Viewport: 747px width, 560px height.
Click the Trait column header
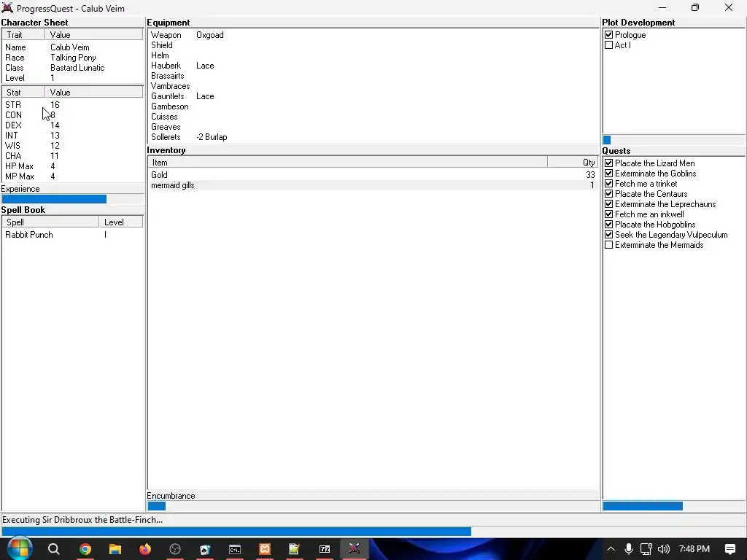point(23,35)
